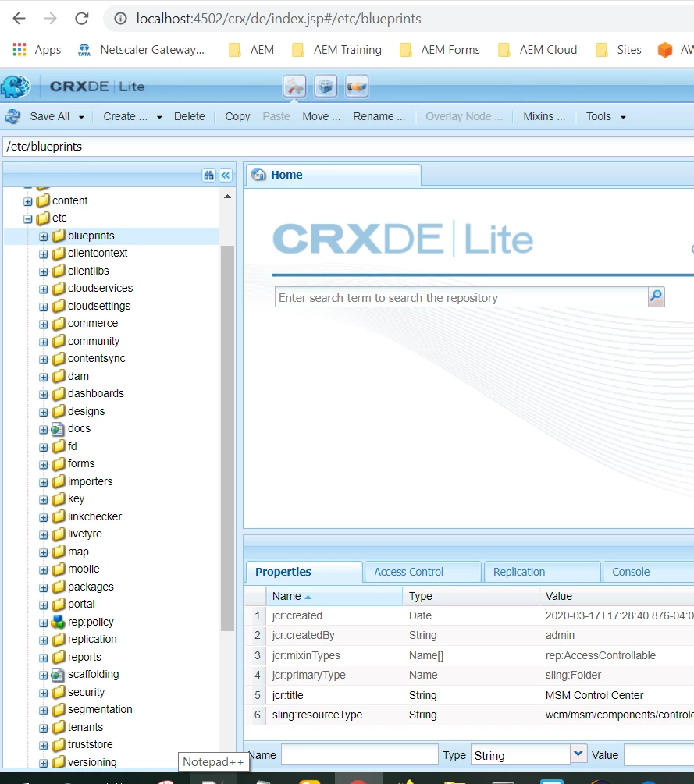The image size is (694, 784).
Task: Open the Save All dropdown arrow
Action: pyautogui.click(x=81, y=117)
